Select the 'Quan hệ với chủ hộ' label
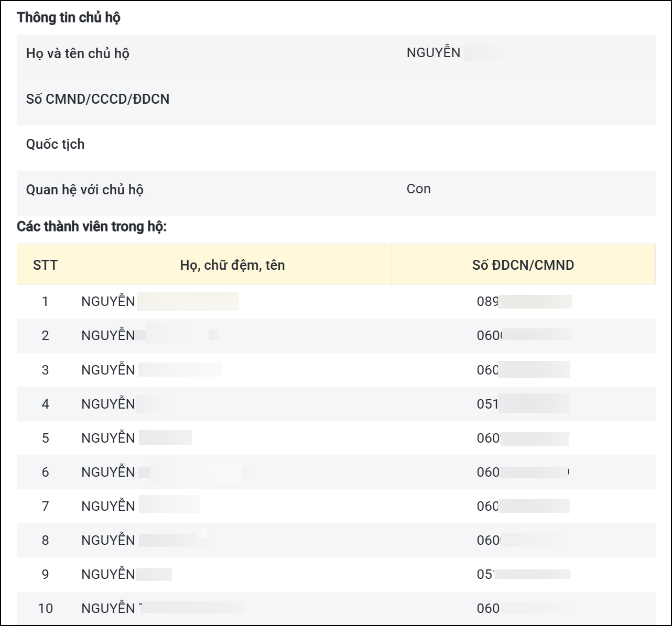672x626 pixels. point(84,190)
